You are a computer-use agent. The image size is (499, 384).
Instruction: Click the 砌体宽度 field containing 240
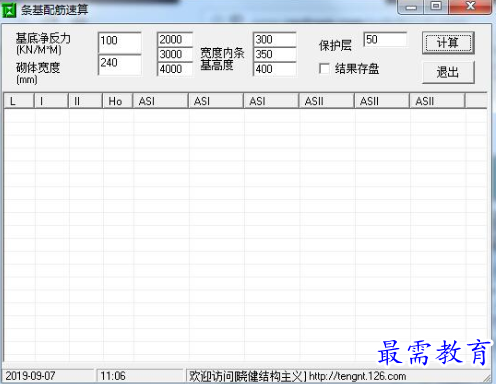(120, 64)
